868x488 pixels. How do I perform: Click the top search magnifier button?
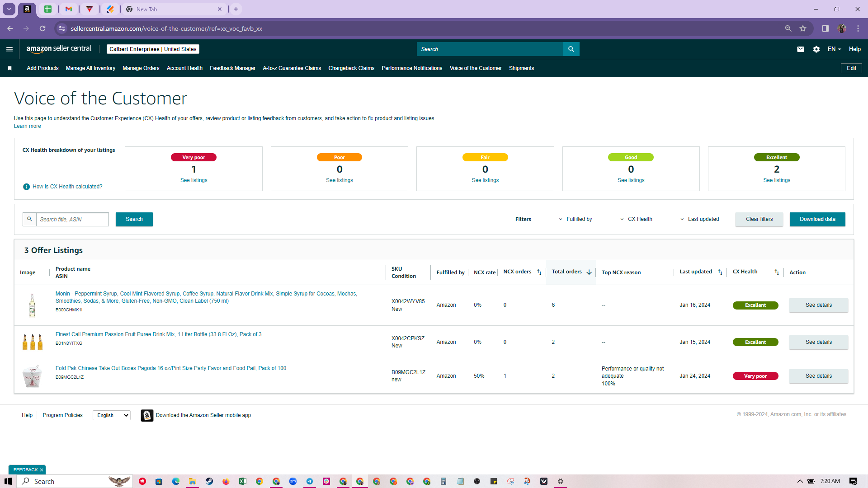(571, 49)
